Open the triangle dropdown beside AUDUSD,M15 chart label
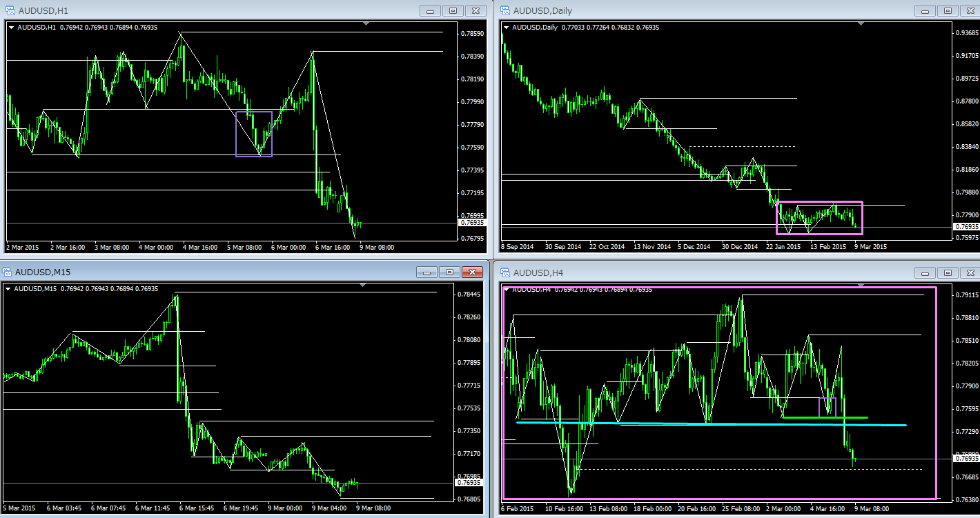This screenshot has height=518, width=980. pos(8,289)
